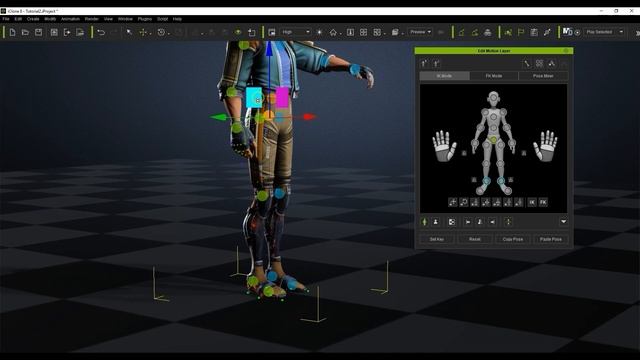Click the cyan square gizmo handle
The width and height of the screenshot is (640, 360).
(x=254, y=98)
